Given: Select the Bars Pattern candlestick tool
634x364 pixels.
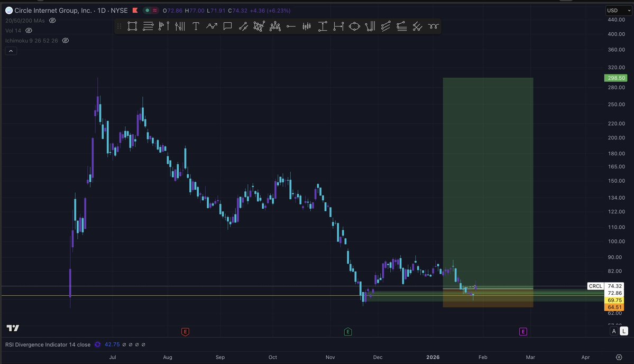Looking at the screenshot, I should [x=307, y=26].
